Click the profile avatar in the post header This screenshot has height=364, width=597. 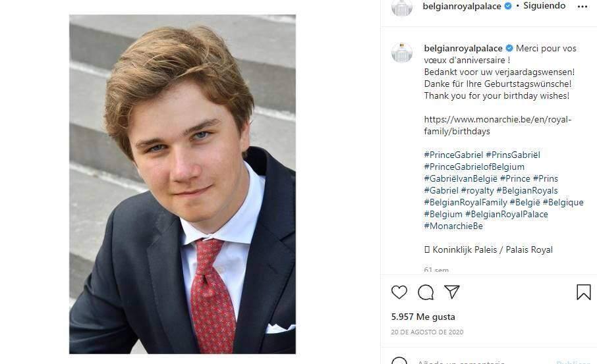pos(402,7)
